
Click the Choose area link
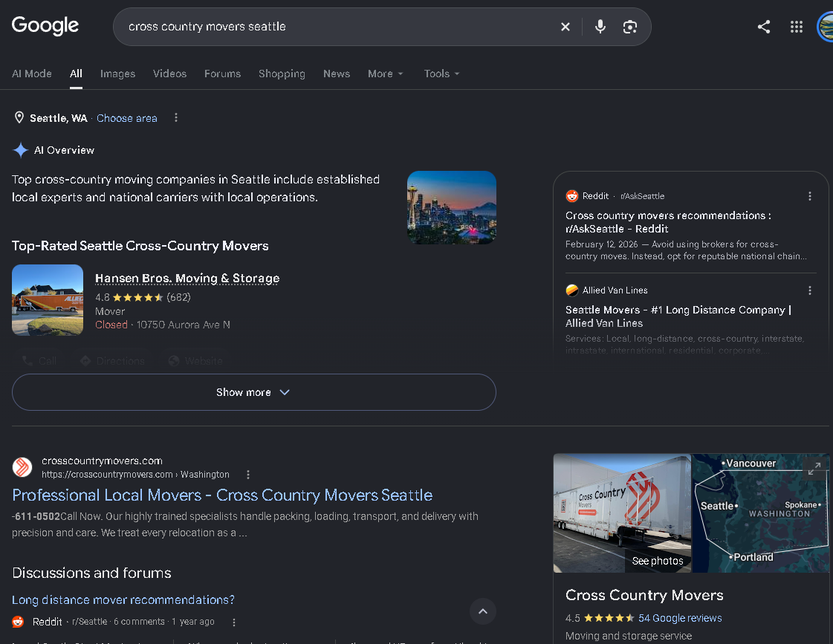coord(127,118)
